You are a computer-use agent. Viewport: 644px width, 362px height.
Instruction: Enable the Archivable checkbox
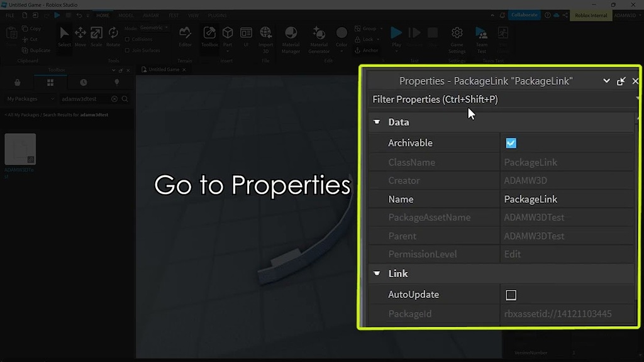pyautogui.click(x=511, y=143)
